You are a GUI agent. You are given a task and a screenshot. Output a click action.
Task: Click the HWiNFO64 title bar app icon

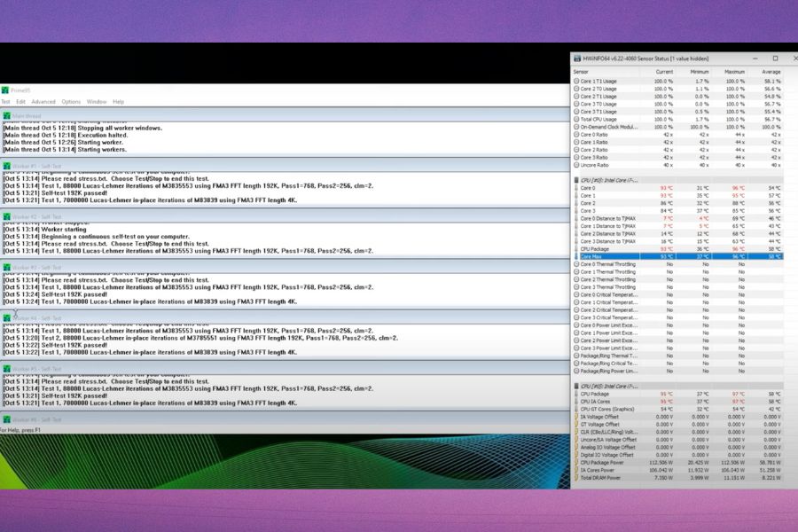[x=577, y=59]
